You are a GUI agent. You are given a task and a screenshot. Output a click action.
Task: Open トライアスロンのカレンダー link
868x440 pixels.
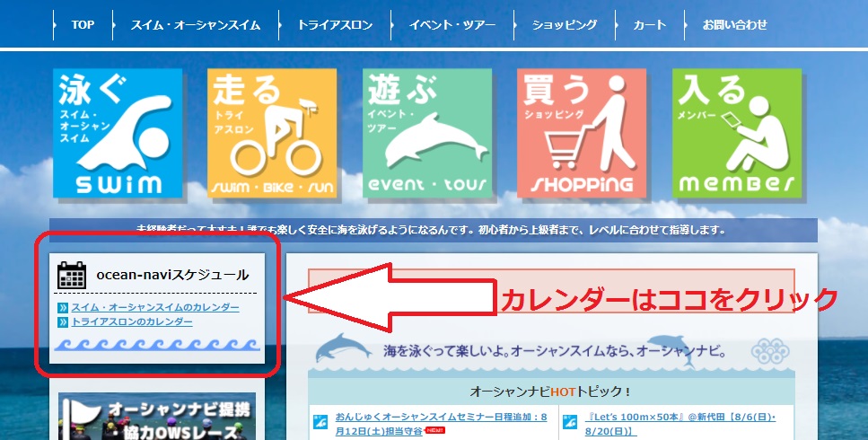point(131,321)
